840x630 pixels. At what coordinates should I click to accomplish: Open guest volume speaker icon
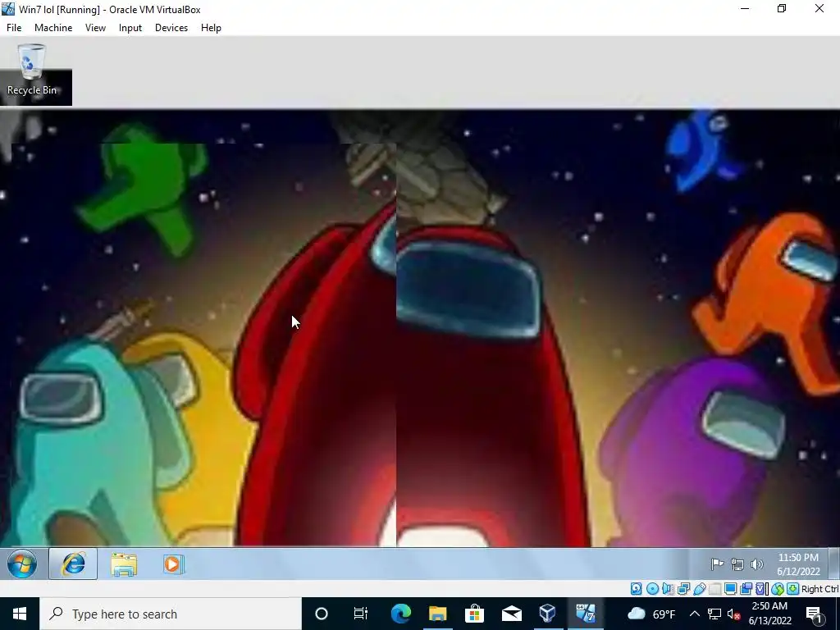coord(756,564)
